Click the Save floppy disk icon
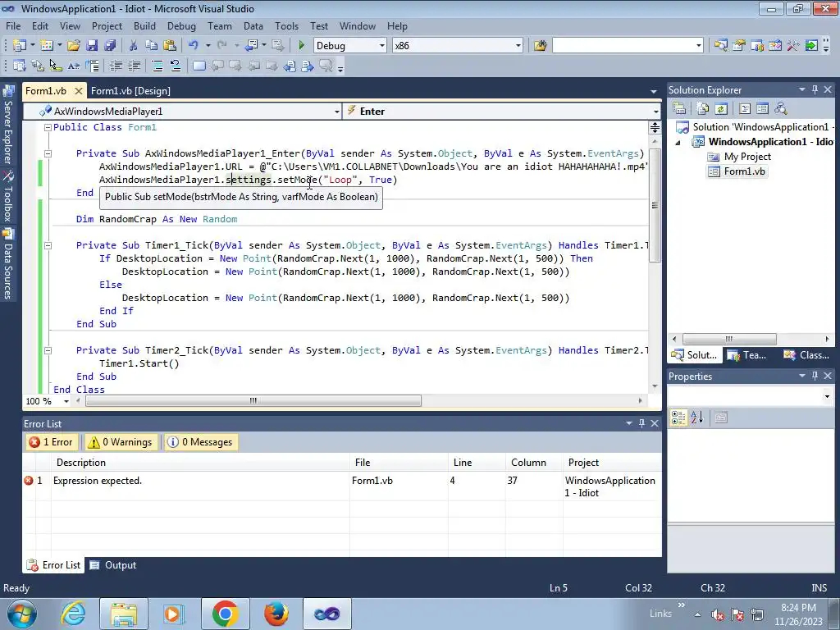 [x=92, y=46]
